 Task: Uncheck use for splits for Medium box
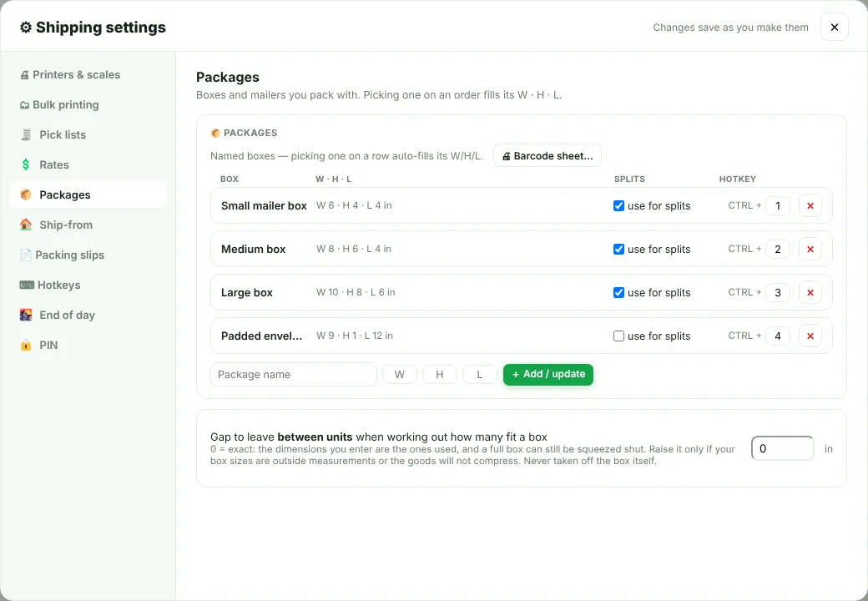point(619,249)
